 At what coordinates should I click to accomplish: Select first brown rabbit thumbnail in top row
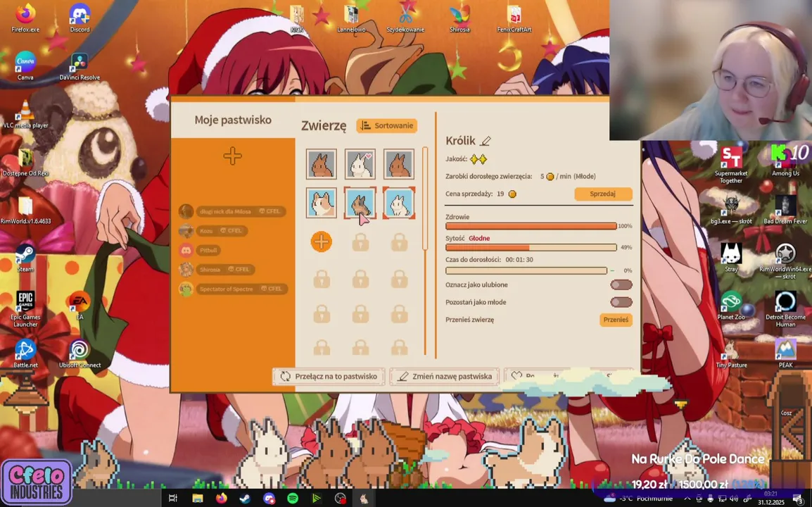[321, 164]
